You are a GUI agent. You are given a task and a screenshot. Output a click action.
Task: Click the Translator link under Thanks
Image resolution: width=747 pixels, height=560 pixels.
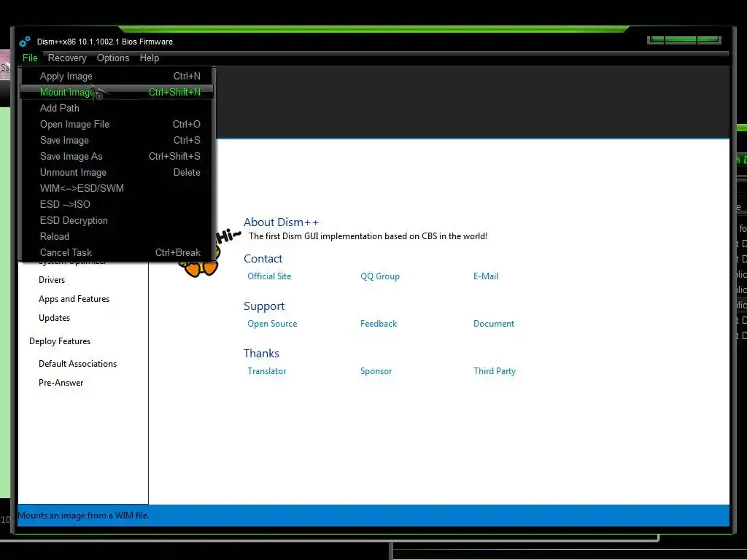(x=266, y=371)
